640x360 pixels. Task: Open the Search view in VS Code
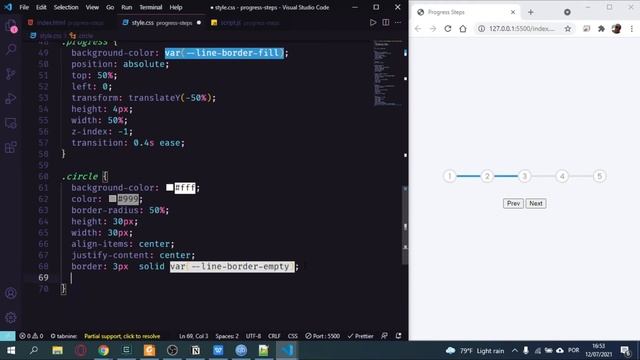pyautogui.click(x=11, y=49)
